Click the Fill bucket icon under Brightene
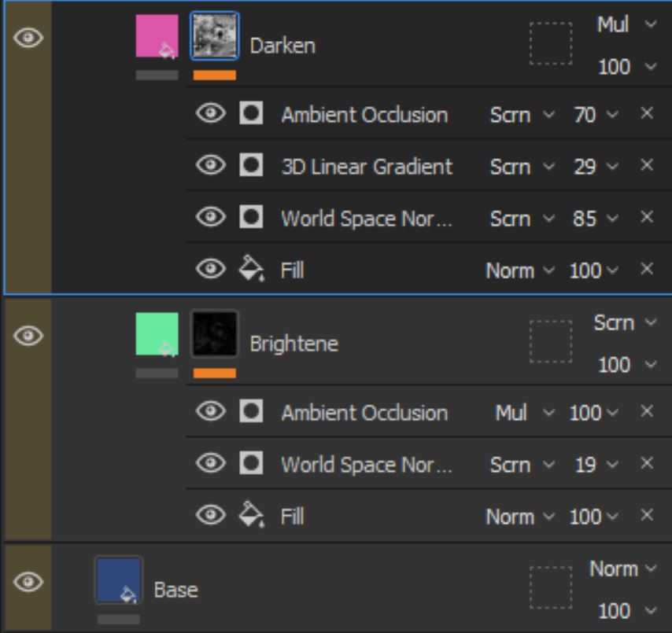The height and width of the screenshot is (633, 672). (x=251, y=516)
